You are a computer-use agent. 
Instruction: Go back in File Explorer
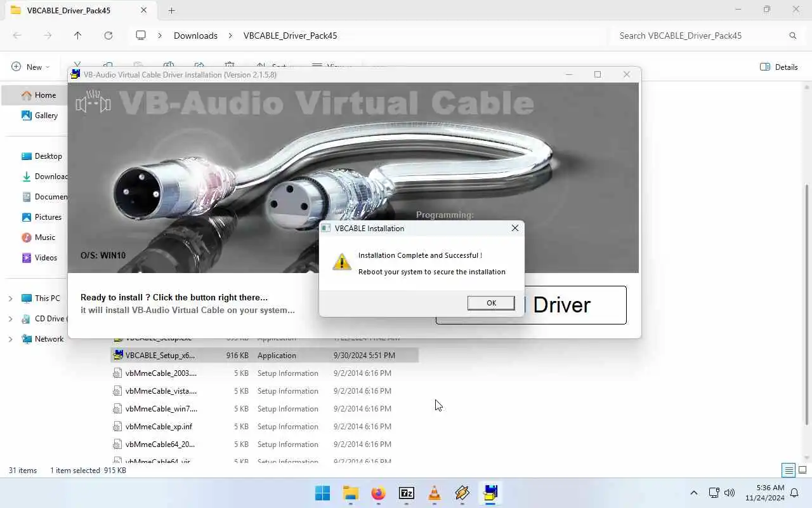click(x=17, y=36)
